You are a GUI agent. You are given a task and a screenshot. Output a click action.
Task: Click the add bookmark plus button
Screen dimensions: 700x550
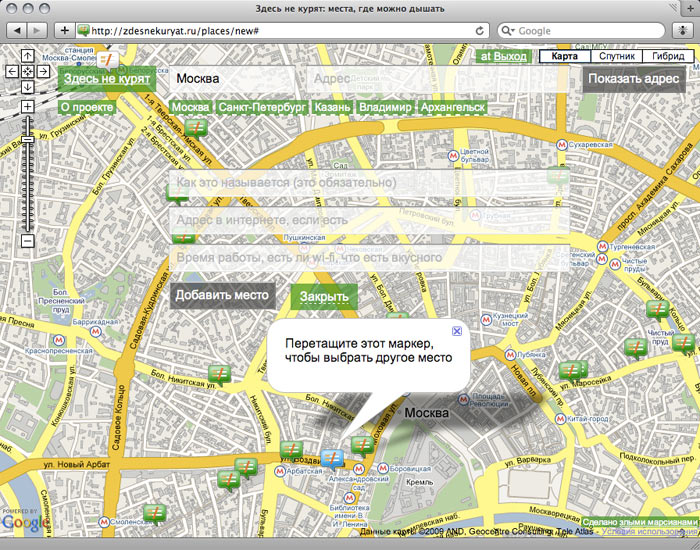pos(65,31)
